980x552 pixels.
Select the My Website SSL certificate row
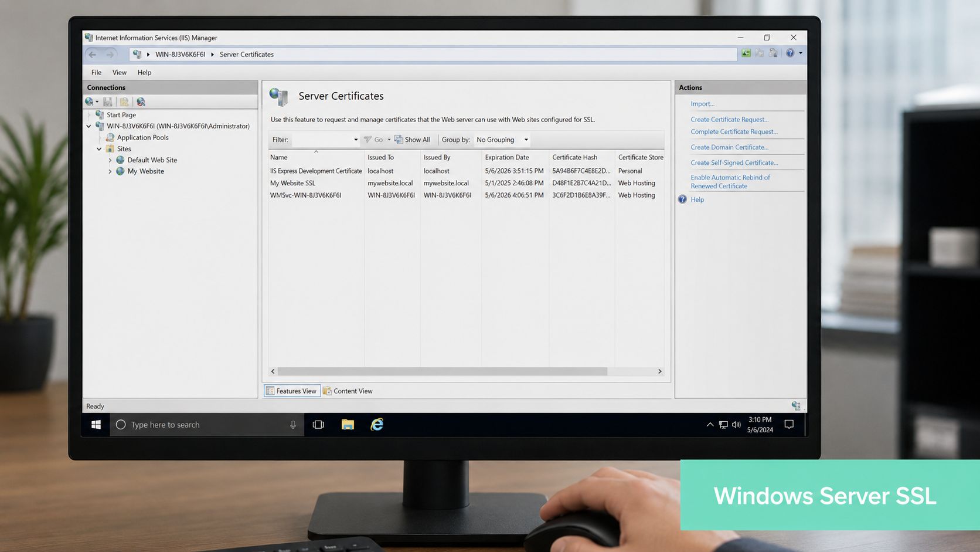466,183
